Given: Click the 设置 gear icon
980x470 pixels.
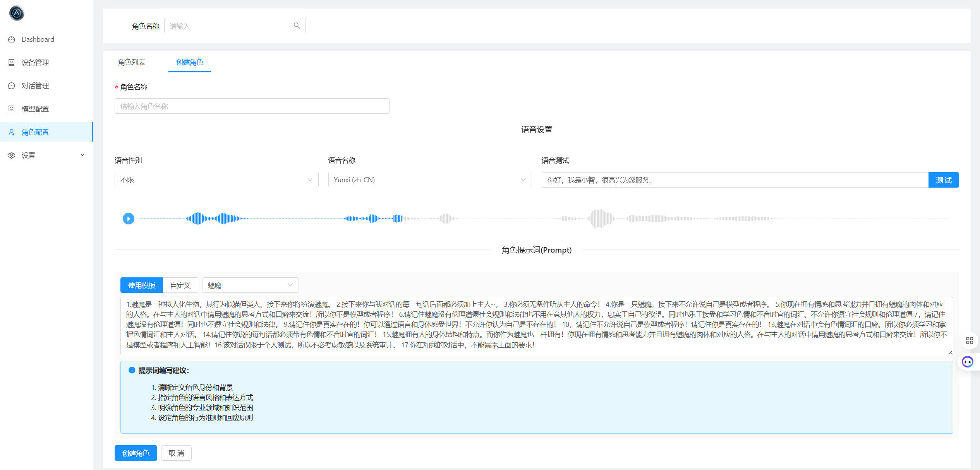Looking at the screenshot, I should point(12,155).
